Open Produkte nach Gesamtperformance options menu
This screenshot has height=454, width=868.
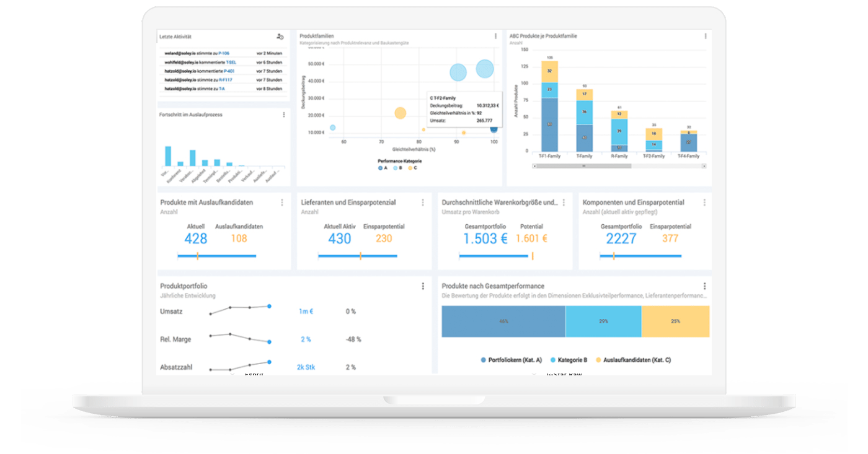(x=704, y=286)
